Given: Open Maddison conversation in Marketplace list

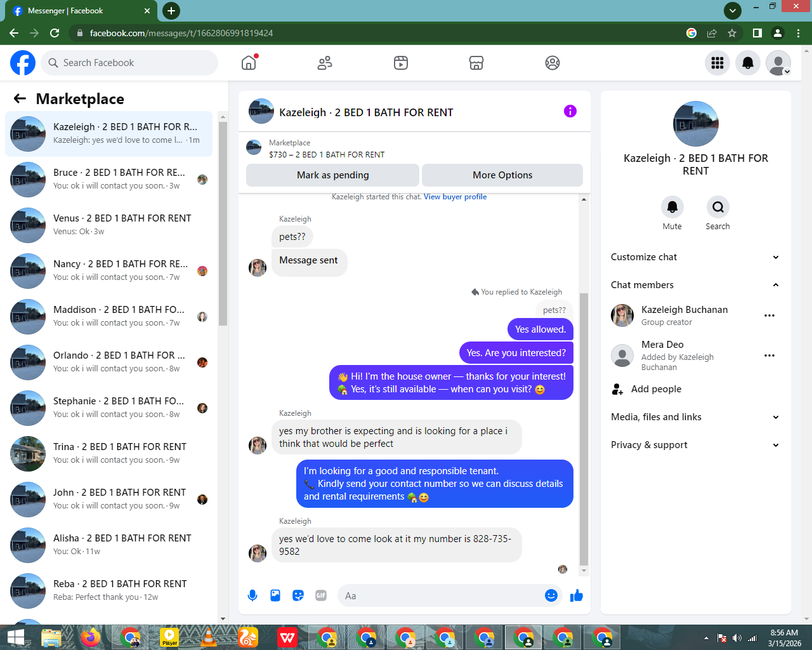Looking at the screenshot, I should (108, 316).
